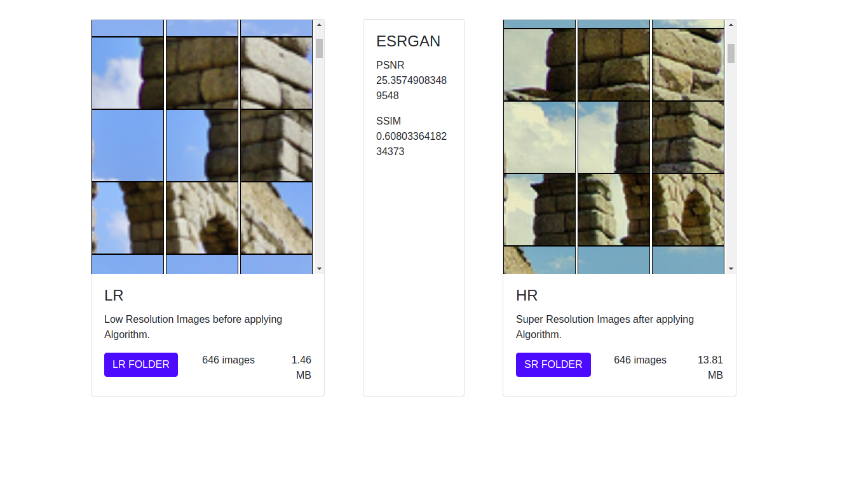Click the 646 images label under LR
The height and width of the screenshot is (488, 868).
tap(228, 360)
